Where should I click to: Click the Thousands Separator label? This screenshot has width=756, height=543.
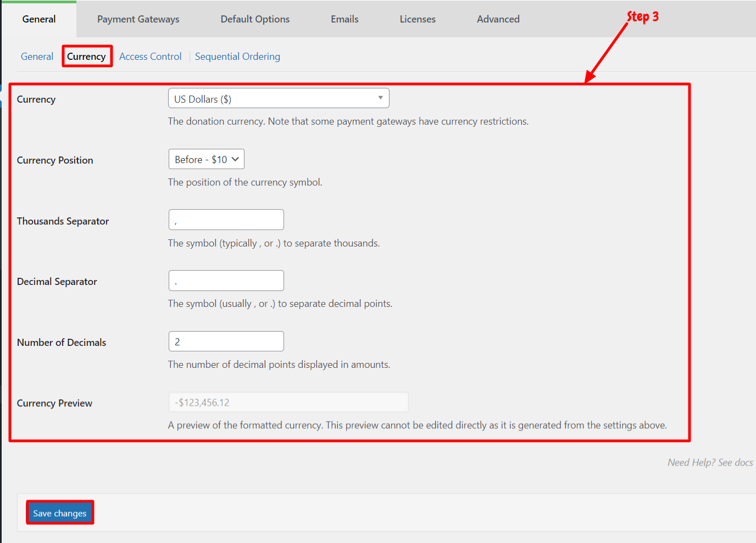[x=63, y=221]
